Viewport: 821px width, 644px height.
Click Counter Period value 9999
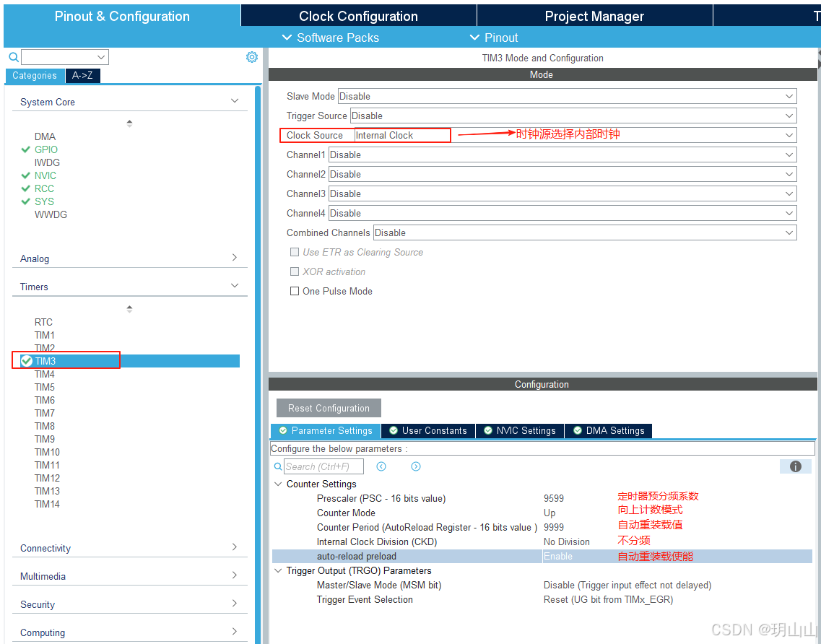coord(553,527)
